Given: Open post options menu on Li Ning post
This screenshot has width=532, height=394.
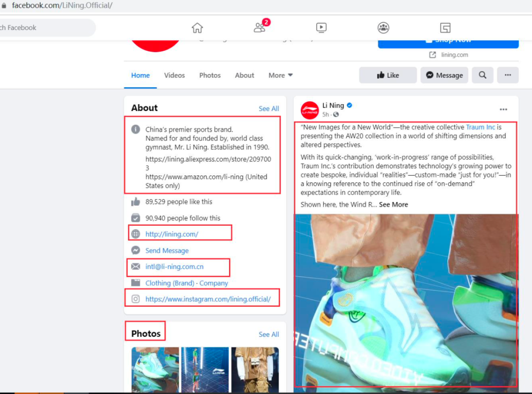Looking at the screenshot, I should pyautogui.click(x=503, y=109).
